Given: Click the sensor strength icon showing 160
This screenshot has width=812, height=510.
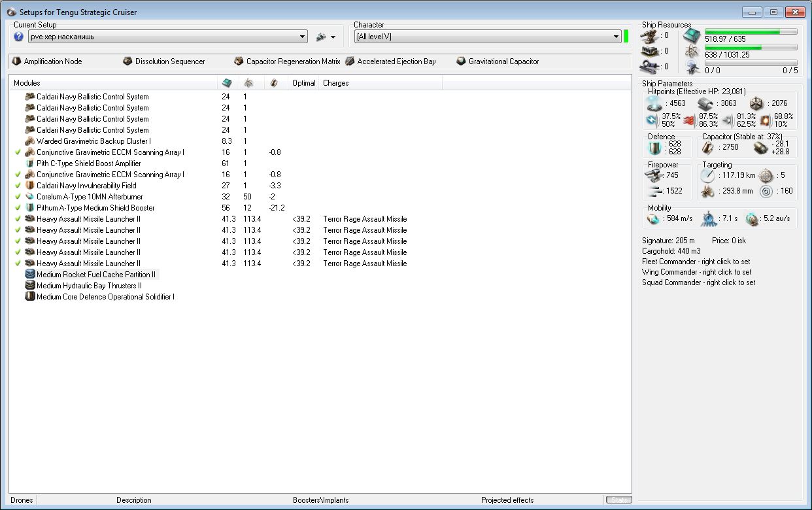Looking at the screenshot, I should 766,191.
